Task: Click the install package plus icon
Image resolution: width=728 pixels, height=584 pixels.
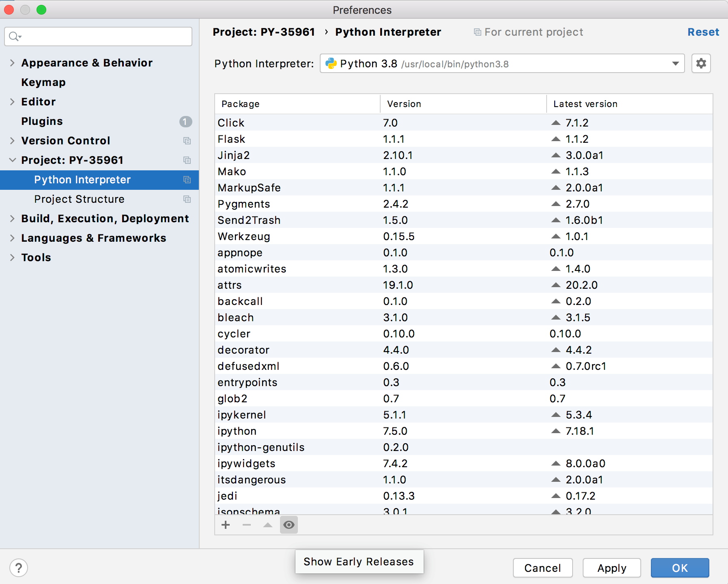Action: (x=226, y=525)
